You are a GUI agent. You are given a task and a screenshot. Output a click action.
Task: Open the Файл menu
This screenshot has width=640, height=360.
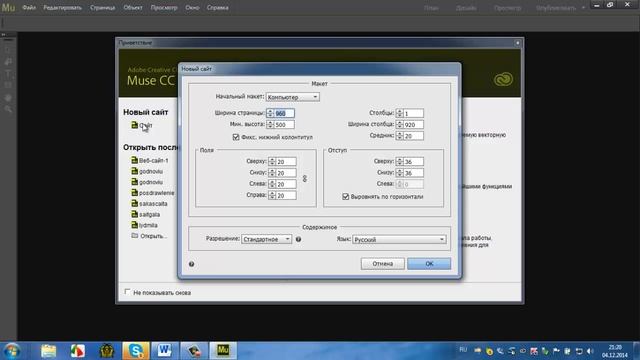pos(29,7)
